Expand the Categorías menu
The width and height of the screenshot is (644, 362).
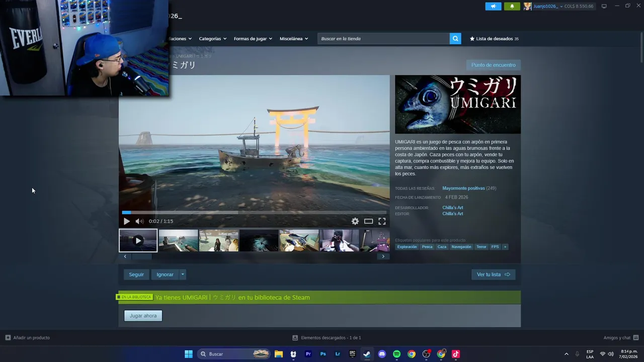[212, 39]
